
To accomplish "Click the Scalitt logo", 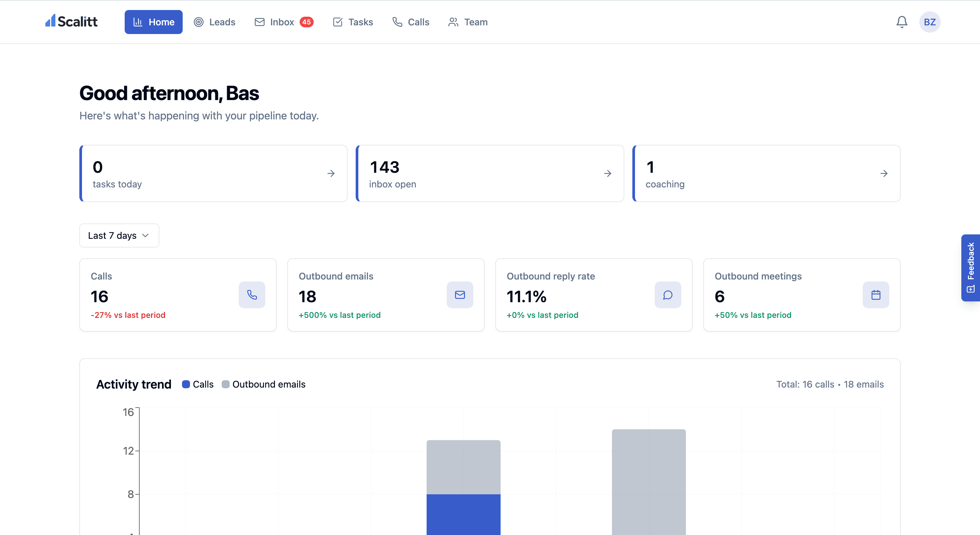I will (x=72, y=22).
